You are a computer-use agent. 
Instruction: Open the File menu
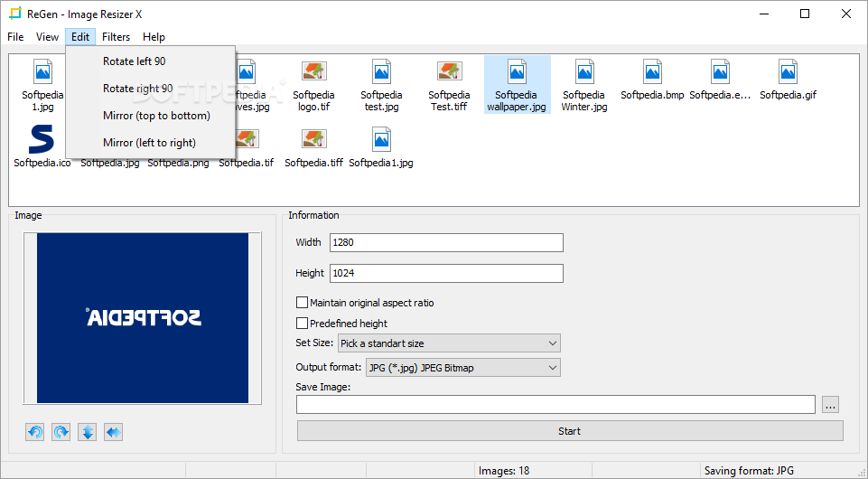coord(15,36)
